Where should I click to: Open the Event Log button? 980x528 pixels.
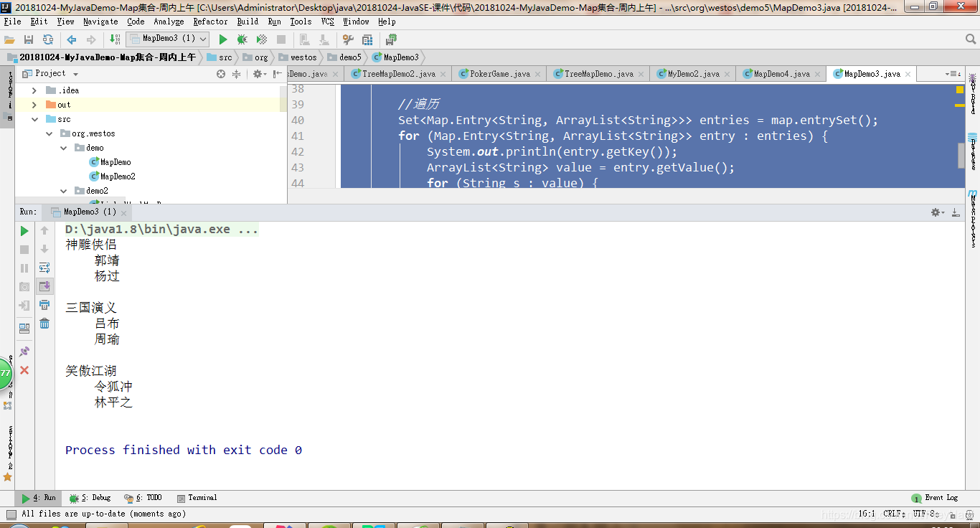[935, 498]
